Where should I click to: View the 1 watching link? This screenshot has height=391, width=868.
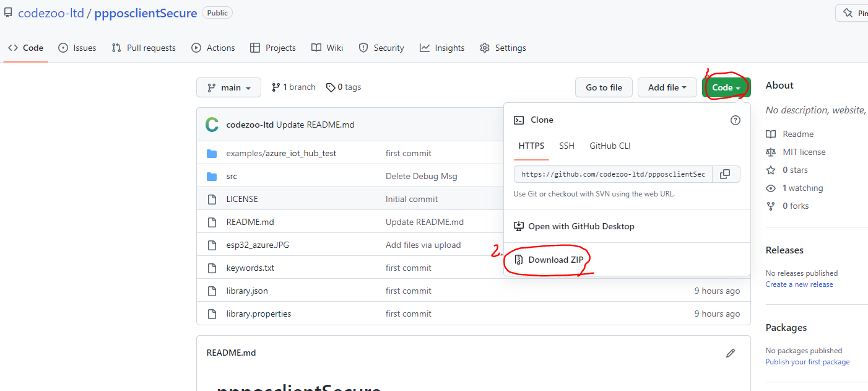(x=794, y=188)
